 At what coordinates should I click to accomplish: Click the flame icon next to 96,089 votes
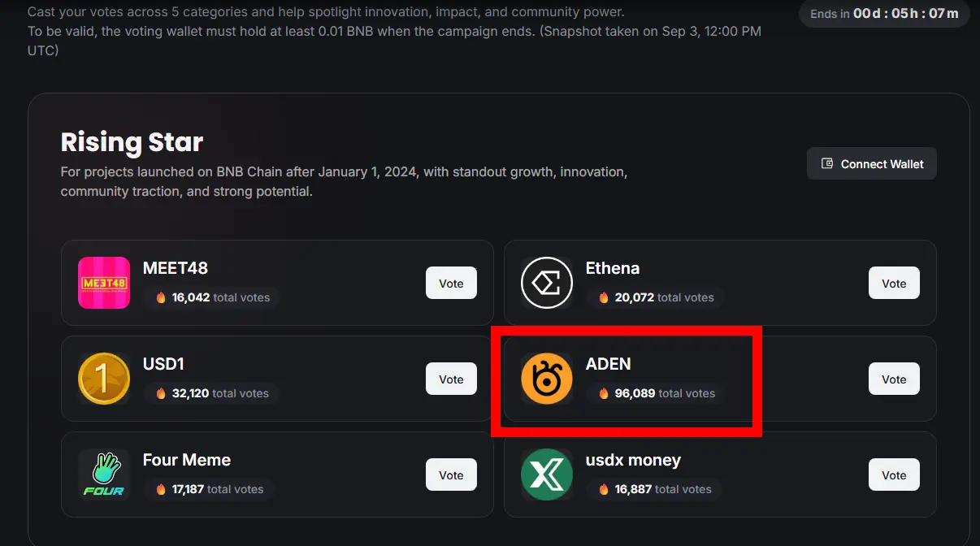(x=604, y=393)
